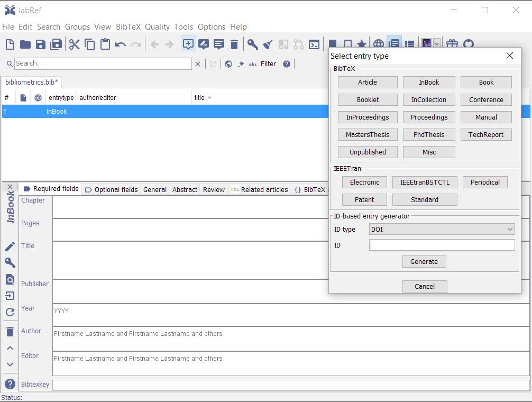Toggle the Filter search mode
Image resolution: width=532 pixels, height=402 pixels.
coord(268,64)
